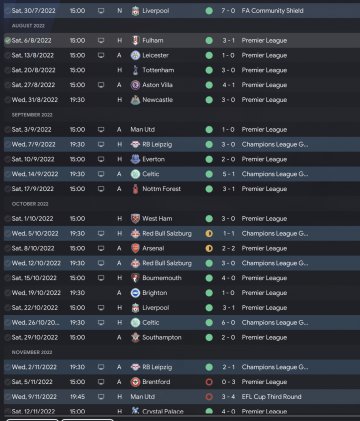The image size is (360, 421).
Task: Select the Wed 26/10 Celtic Champions League row
Action: (x=182, y=323)
